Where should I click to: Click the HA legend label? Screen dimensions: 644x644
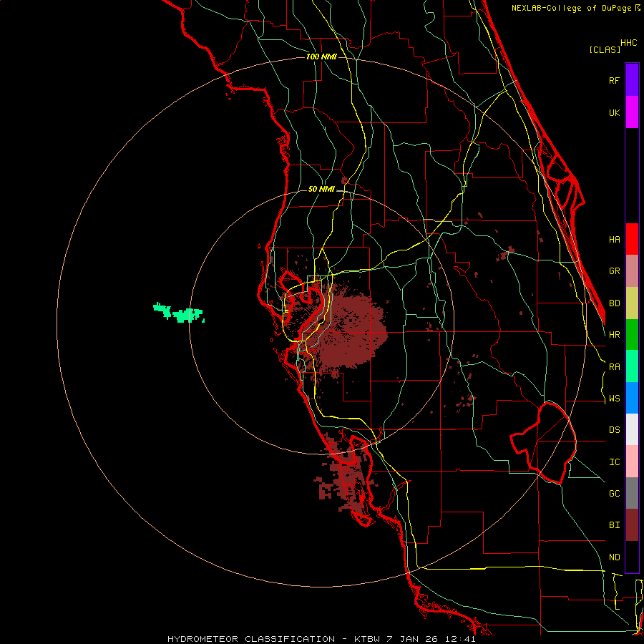[x=614, y=239]
